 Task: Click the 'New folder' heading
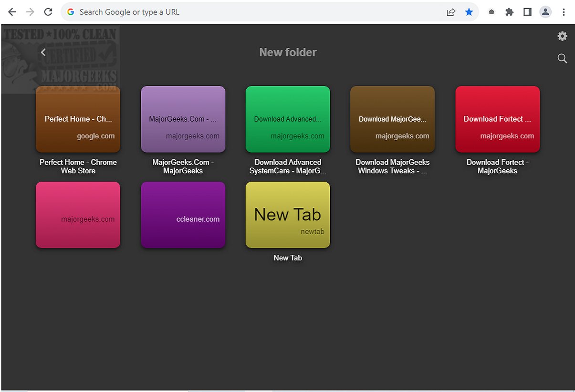(288, 52)
